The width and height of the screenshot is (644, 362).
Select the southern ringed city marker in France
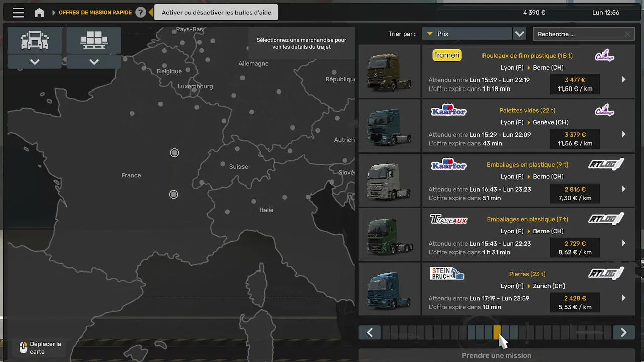[174, 194]
